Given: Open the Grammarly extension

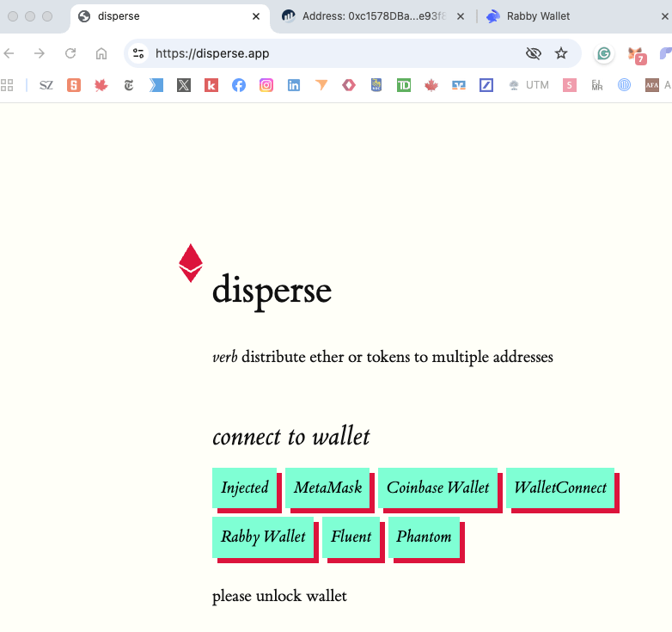Looking at the screenshot, I should coord(604,53).
